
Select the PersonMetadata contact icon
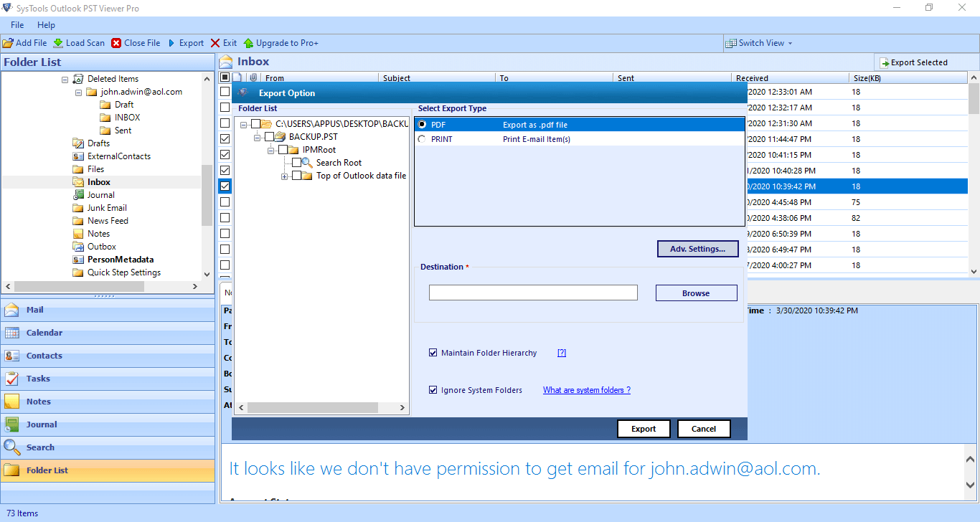coord(77,260)
